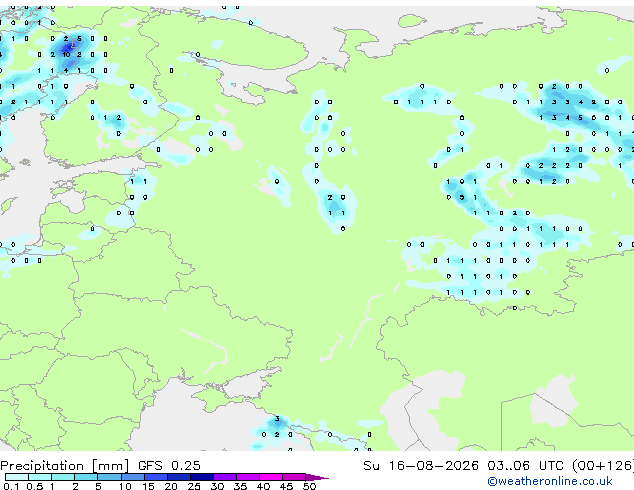Screen dimensions: 634x490
Task: Click the '45' legend scale label
Action: pyautogui.click(x=286, y=486)
